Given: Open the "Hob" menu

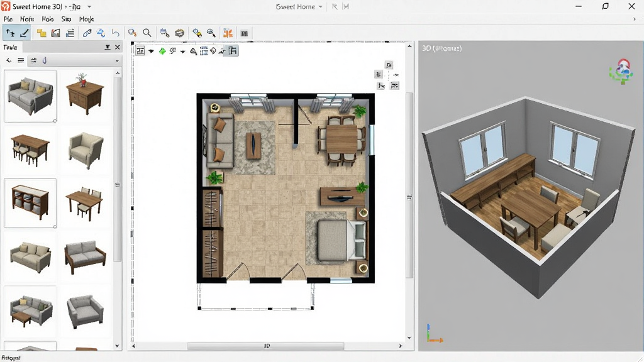Looking at the screenshot, I should click(48, 19).
